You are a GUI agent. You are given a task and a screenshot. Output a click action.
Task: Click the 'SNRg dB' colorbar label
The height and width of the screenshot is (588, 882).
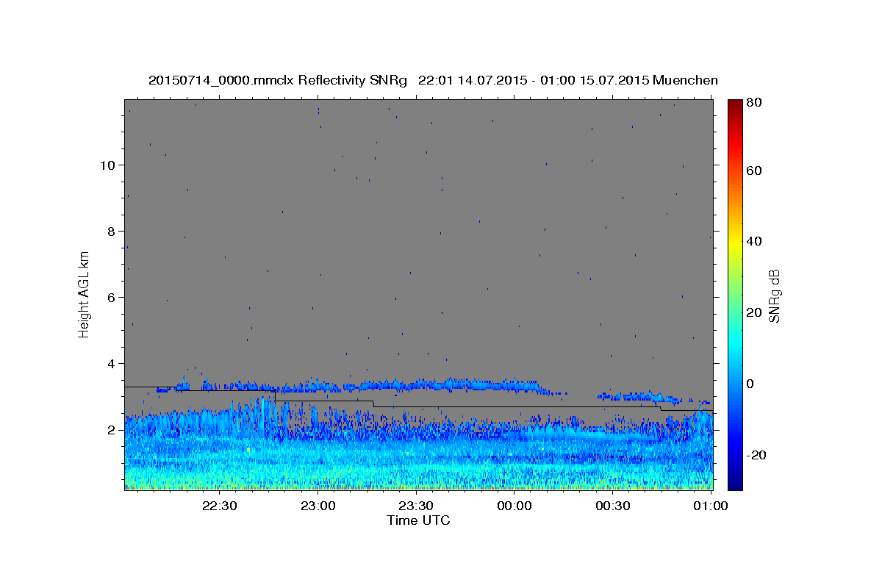[774, 295]
